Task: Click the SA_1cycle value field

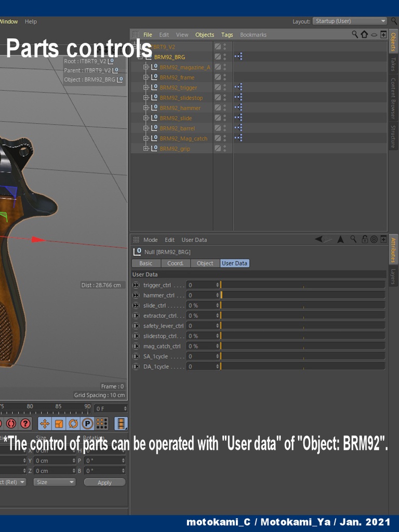Action: 203,356
